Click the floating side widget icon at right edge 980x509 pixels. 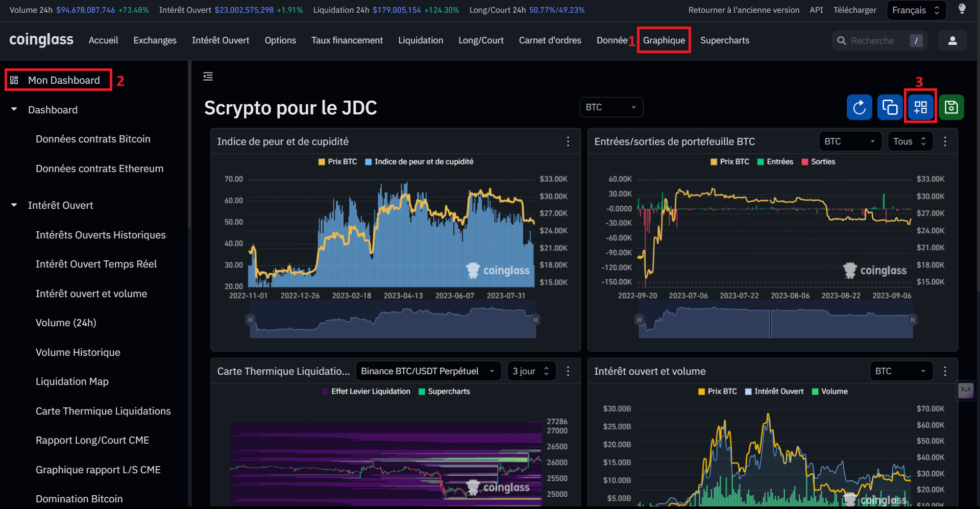(966, 391)
